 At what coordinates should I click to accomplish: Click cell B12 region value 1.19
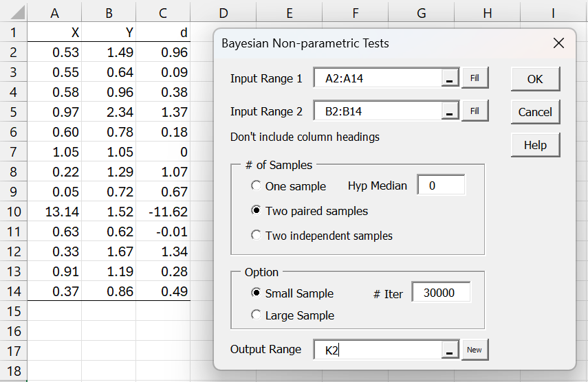tap(109, 271)
